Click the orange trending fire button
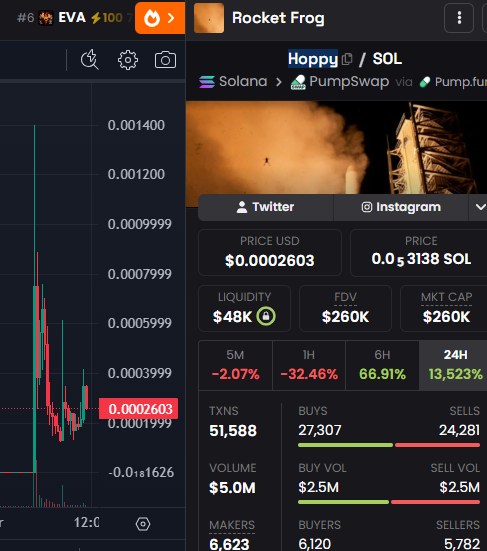 click(160, 18)
